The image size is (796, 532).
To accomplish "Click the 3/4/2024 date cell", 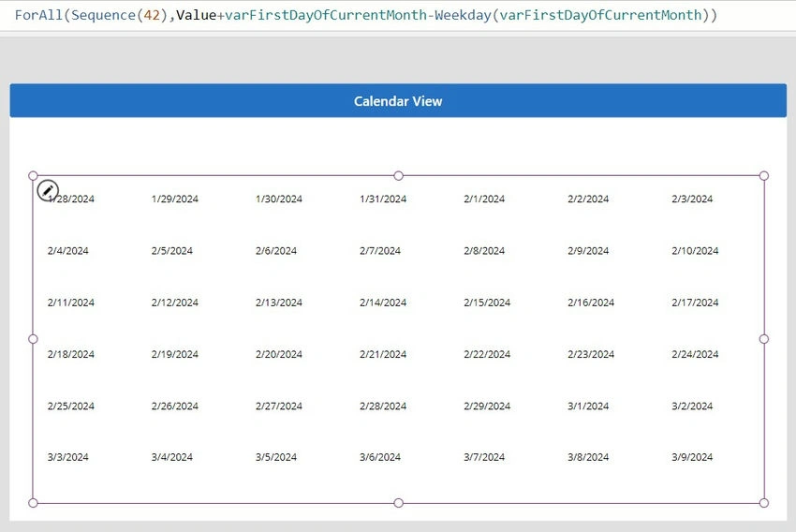I will tap(172, 457).
